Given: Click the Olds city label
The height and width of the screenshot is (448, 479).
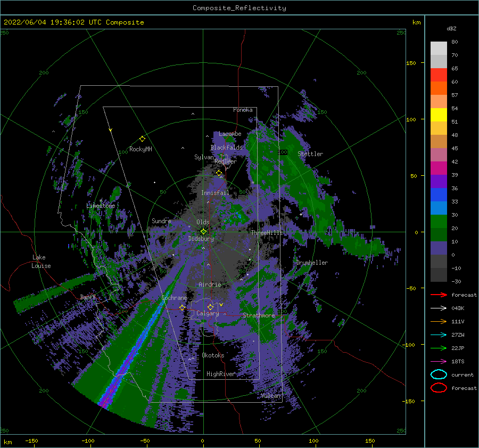Looking at the screenshot, I should tap(203, 222).
